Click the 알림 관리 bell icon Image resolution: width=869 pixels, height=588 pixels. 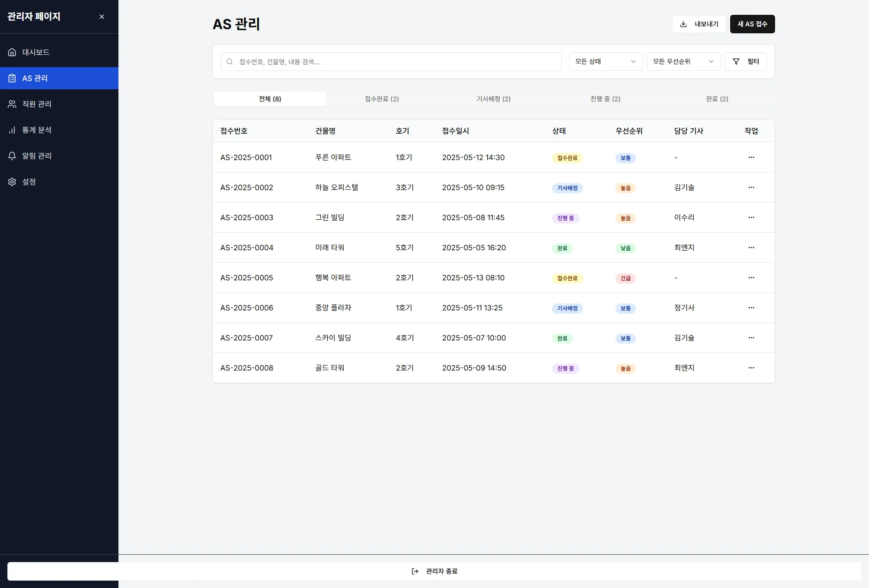click(x=12, y=156)
